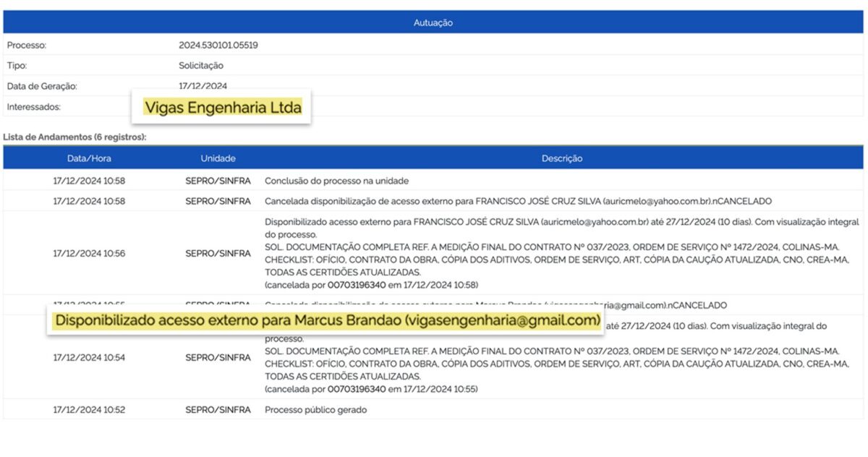Select SEPRO/SINFRA in the Cancelada FRANCISCO JOSÉ row
868x457 pixels.
coord(218,201)
